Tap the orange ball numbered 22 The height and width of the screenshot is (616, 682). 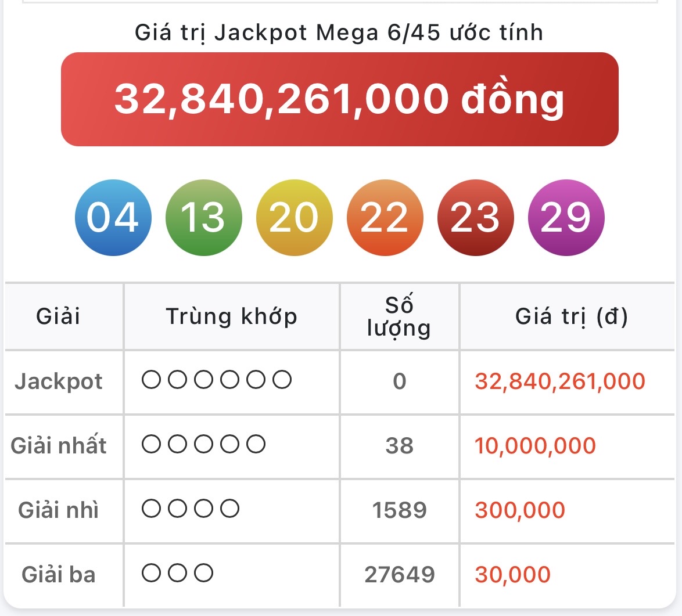click(x=385, y=218)
